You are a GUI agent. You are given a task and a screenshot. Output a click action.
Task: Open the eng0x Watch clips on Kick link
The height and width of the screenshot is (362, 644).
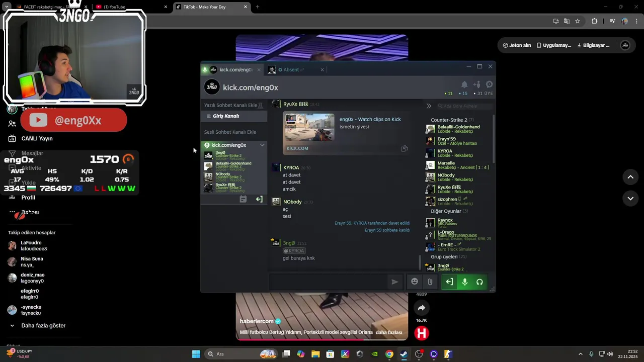tap(370, 119)
